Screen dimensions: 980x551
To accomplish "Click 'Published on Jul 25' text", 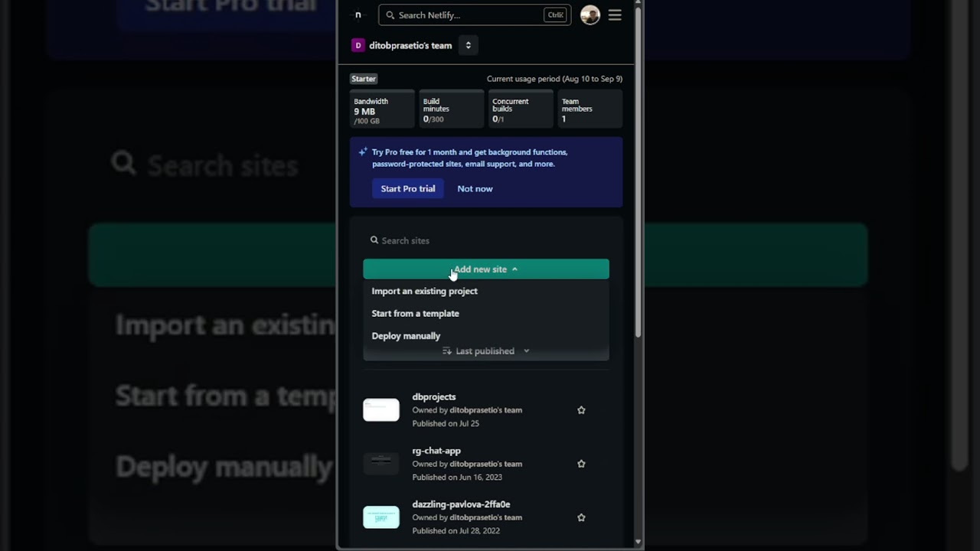I will [446, 423].
